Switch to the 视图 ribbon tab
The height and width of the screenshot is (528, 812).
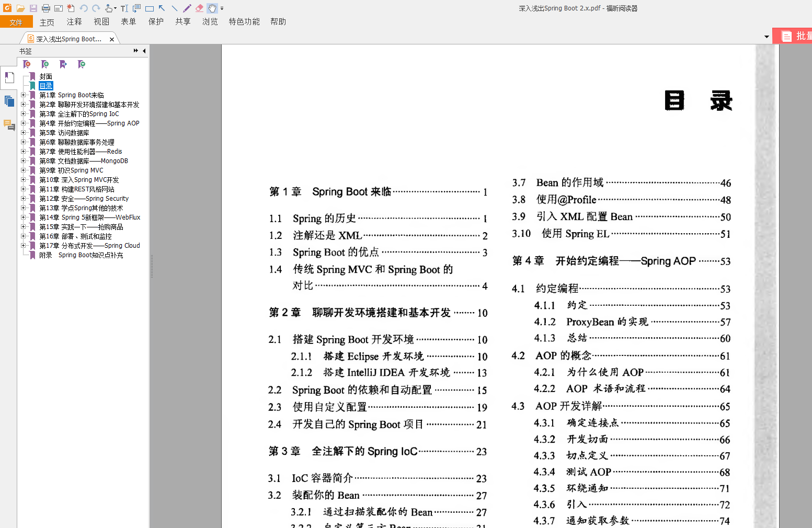pos(101,22)
